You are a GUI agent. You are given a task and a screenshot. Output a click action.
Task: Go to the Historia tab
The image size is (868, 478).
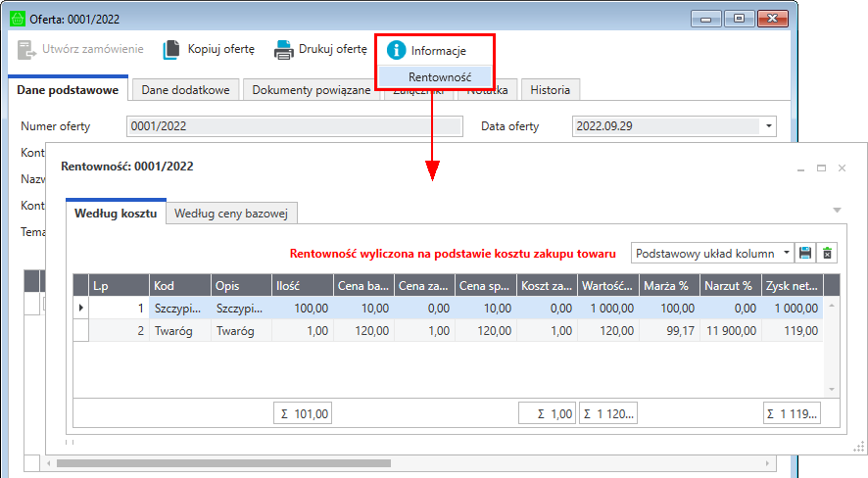coord(550,90)
